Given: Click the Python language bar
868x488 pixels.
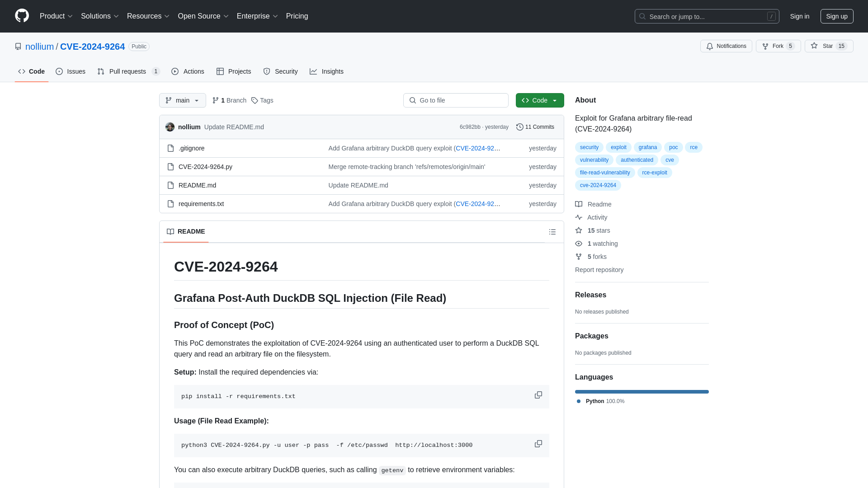Looking at the screenshot, I should coord(642,392).
